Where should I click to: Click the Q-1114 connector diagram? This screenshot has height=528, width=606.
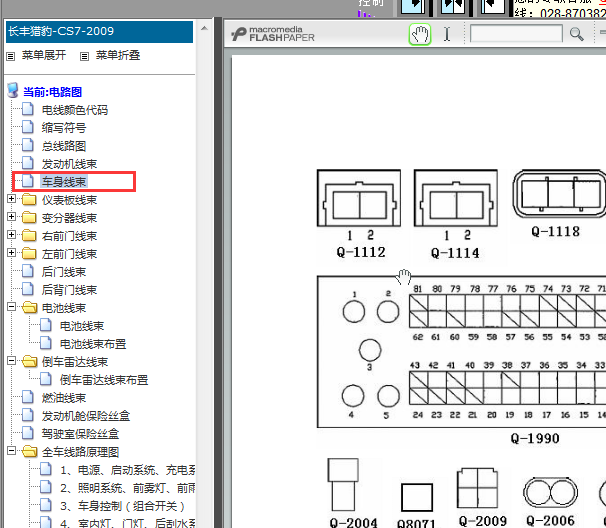(456, 198)
